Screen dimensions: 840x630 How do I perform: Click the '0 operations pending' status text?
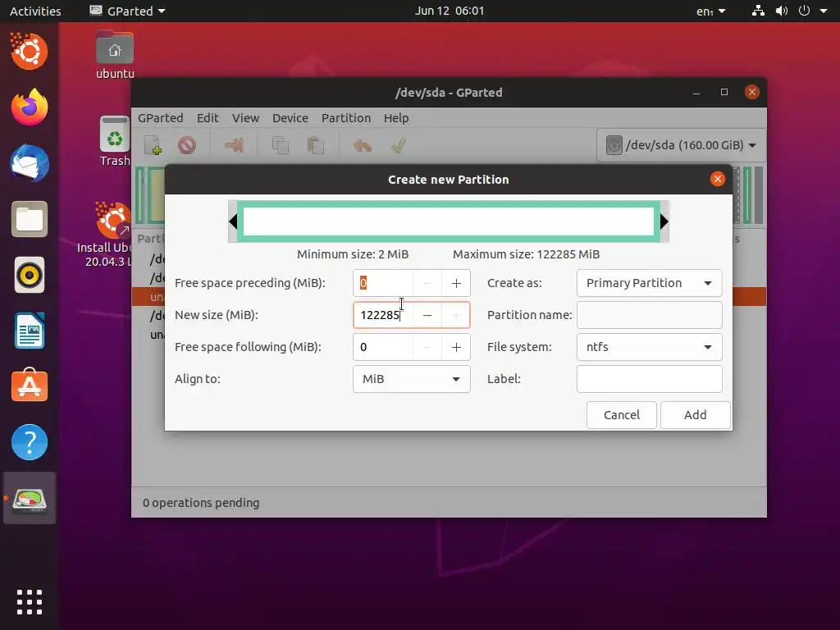pos(201,503)
